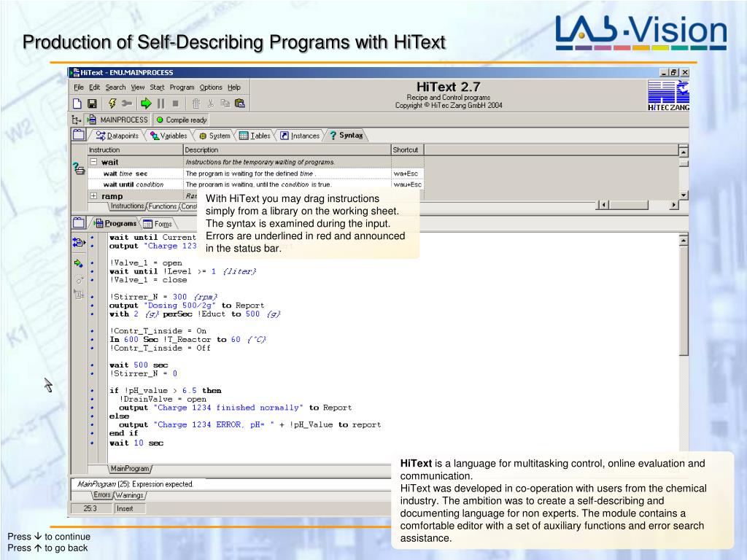Switch to the System tab
The height and width of the screenshot is (560, 747).
(214, 136)
